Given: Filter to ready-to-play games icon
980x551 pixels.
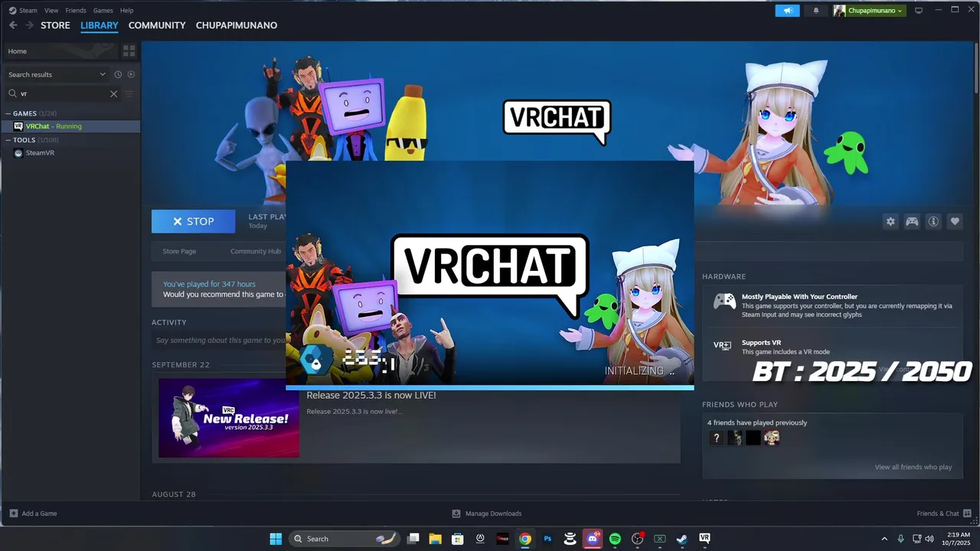Looking at the screenshot, I should [x=131, y=74].
